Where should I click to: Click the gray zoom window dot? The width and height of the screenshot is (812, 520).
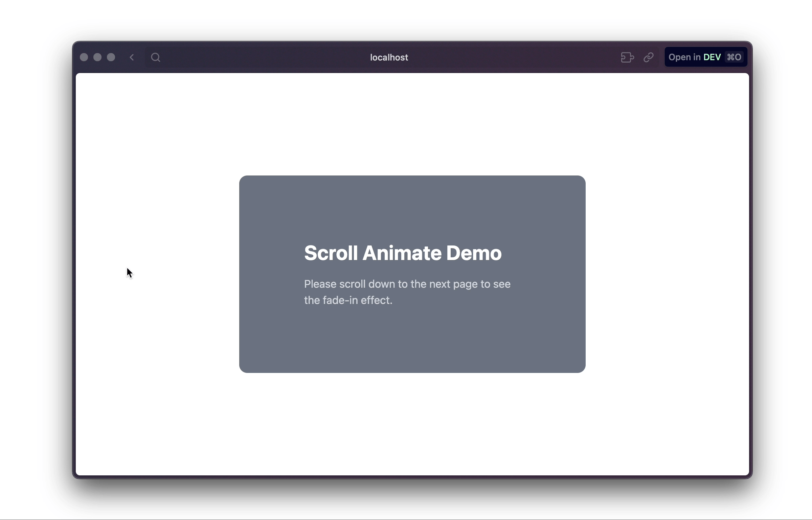[111, 57]
